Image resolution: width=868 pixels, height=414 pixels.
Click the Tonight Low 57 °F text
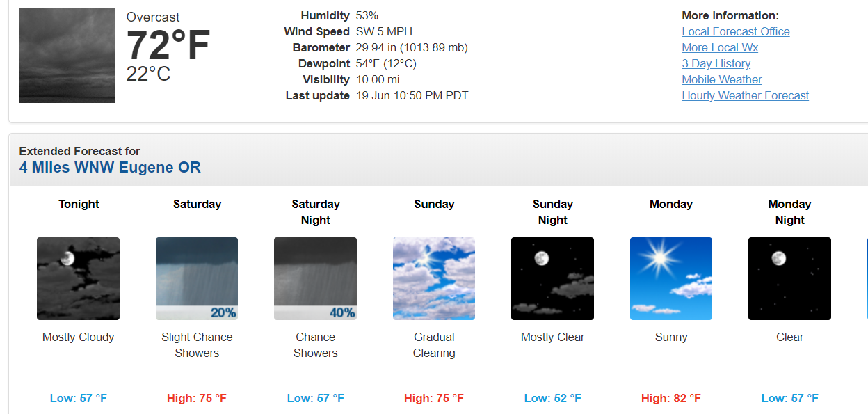tap(79, 398)
